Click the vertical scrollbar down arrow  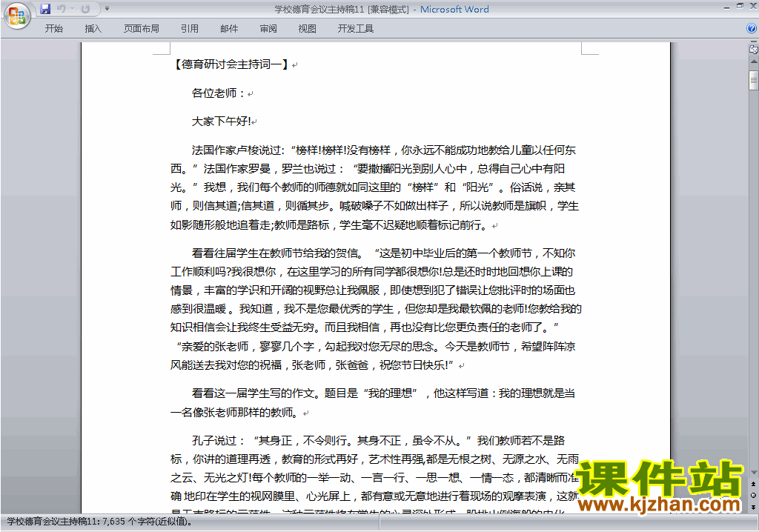pyautogui.click(x=754, y=473)
